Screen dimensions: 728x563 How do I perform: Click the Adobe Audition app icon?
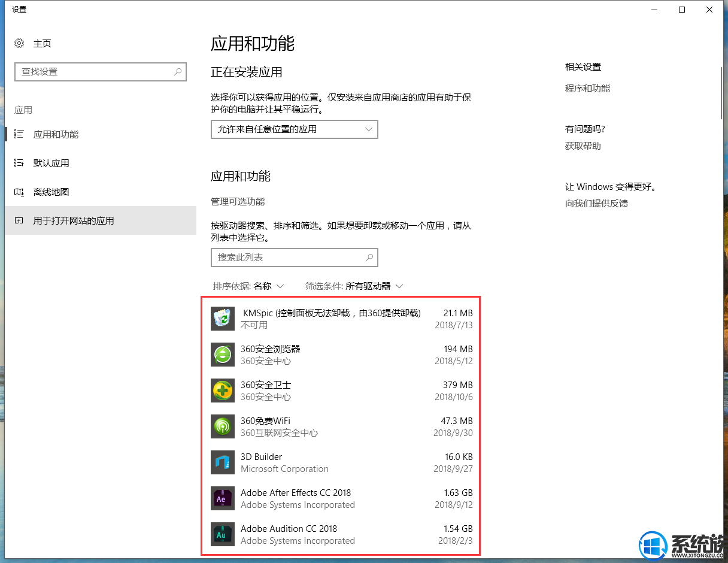(223, 534)
